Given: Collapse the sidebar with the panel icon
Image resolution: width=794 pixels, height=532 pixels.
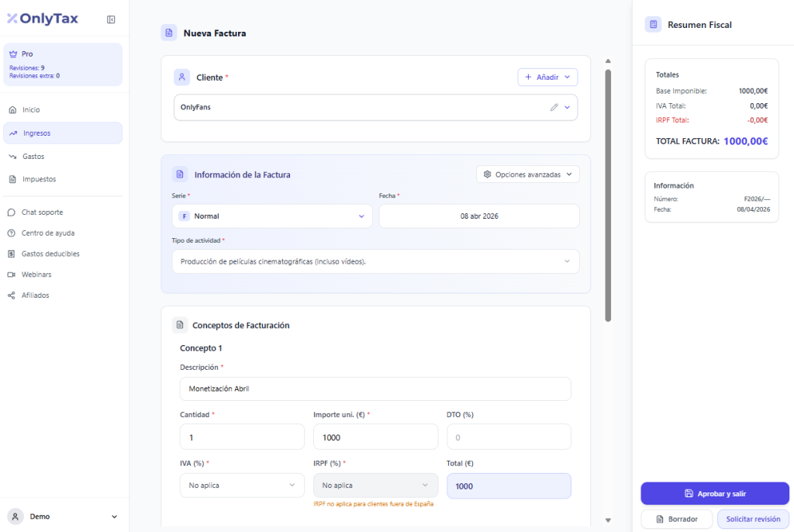Looking at the screenshot, I should point(111,19).
